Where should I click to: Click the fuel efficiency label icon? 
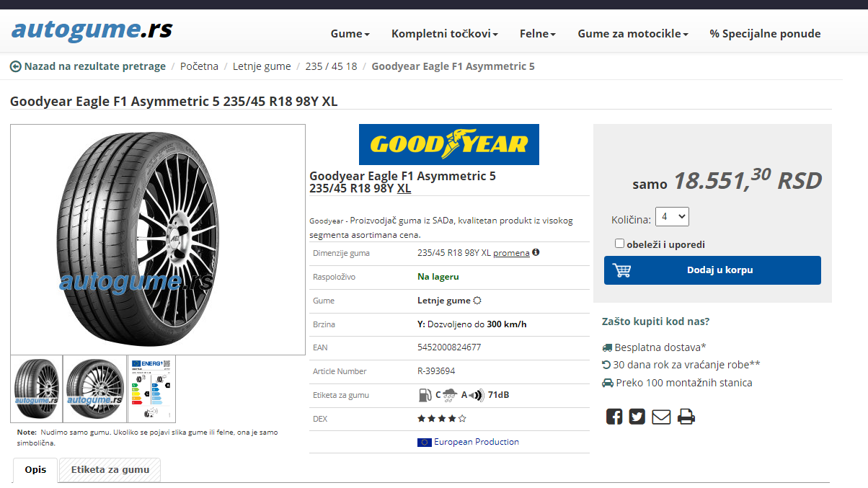click(x=425, y=394)
